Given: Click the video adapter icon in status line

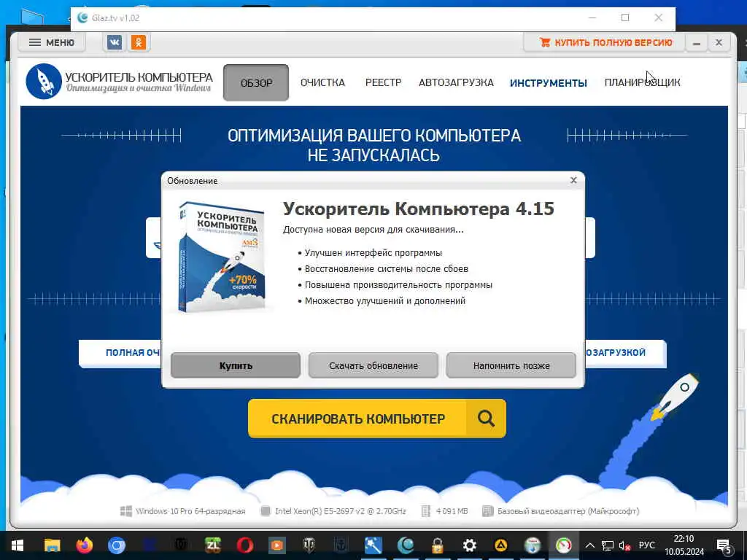Looking at the screenshot, I should (487, 511).
